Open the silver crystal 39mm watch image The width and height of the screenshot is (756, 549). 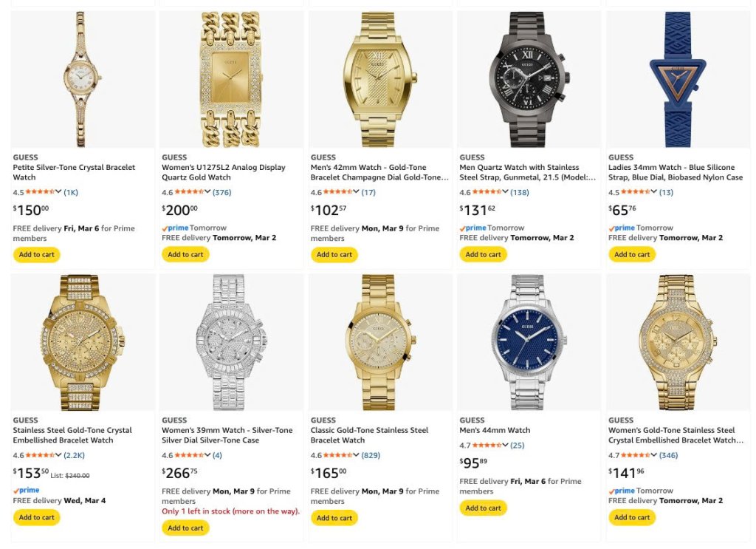point(231,343)
